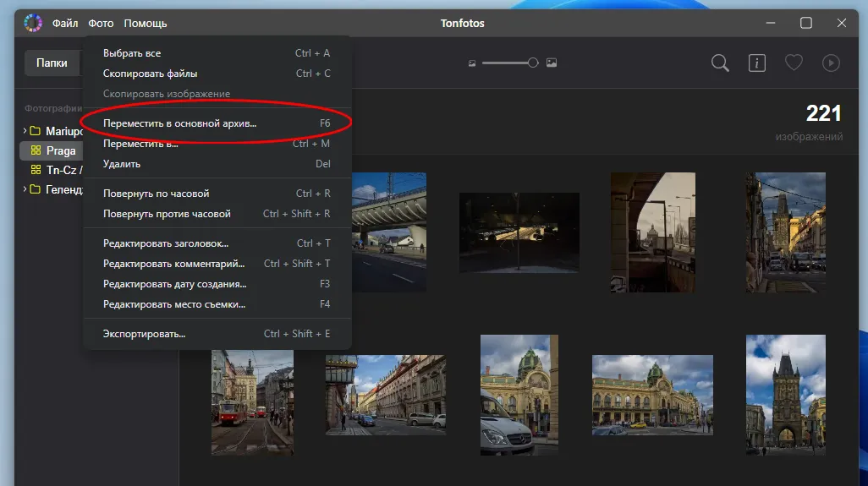Viewport: 868px width, 486px height.
Task: Click large thumbnail size icon
Action: (552, 63)
